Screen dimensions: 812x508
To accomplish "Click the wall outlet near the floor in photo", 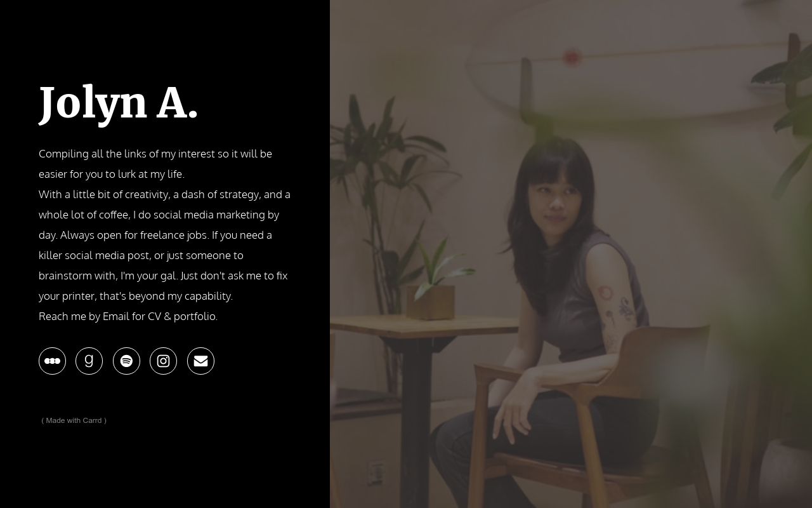I will (377, 473).
